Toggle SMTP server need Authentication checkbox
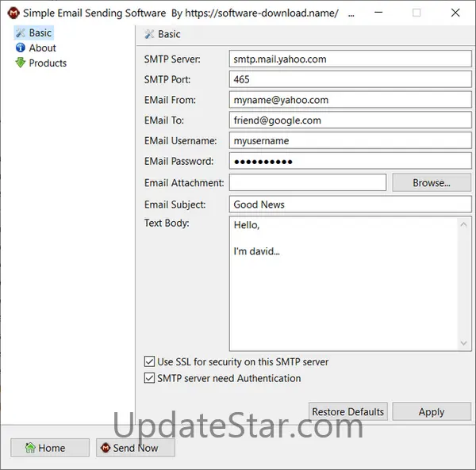Screen dimensions: 476x470 [149, 378]
